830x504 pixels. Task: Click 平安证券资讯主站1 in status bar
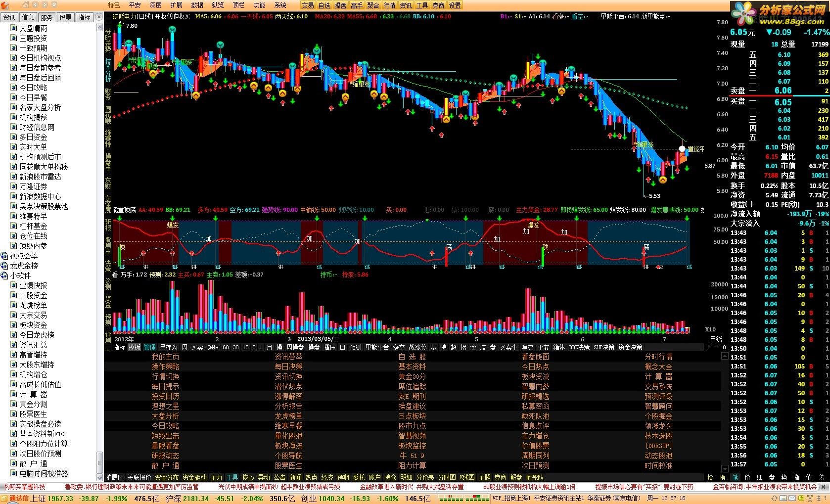[559, 499]
